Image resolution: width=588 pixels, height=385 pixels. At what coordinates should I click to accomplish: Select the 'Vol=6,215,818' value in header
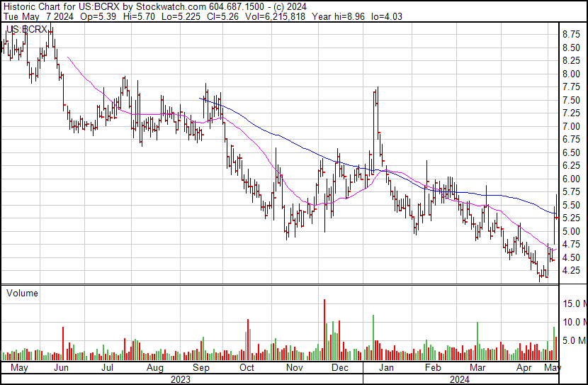click(275, 16)
